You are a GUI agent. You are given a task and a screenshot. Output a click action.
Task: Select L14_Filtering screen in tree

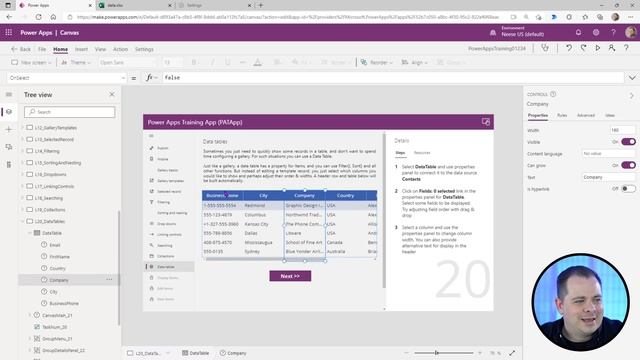pyautogui.click(x=47, y=151)
